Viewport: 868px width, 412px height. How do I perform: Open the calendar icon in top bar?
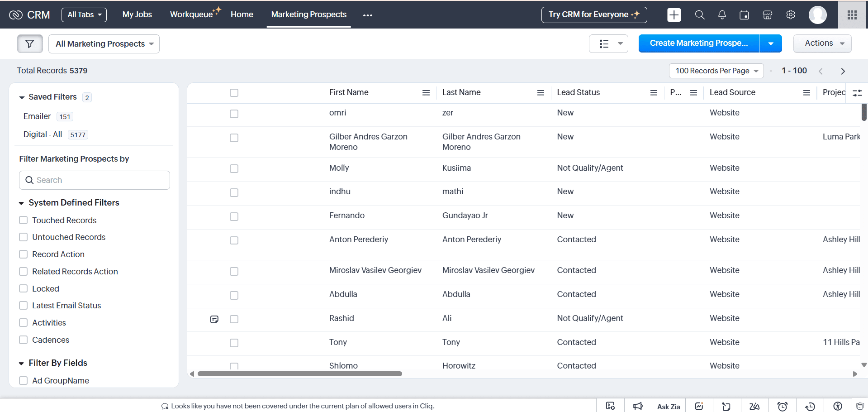coord(744,15)
